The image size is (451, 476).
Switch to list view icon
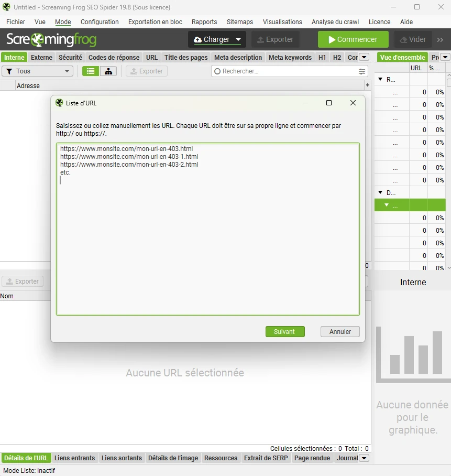click(x=91, y=71)
